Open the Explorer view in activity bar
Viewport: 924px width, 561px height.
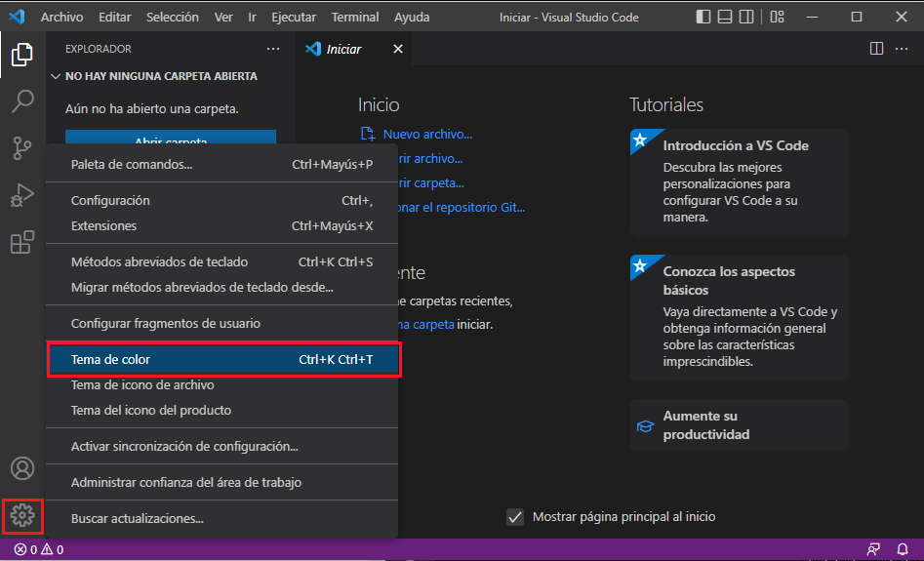point(21,55)
